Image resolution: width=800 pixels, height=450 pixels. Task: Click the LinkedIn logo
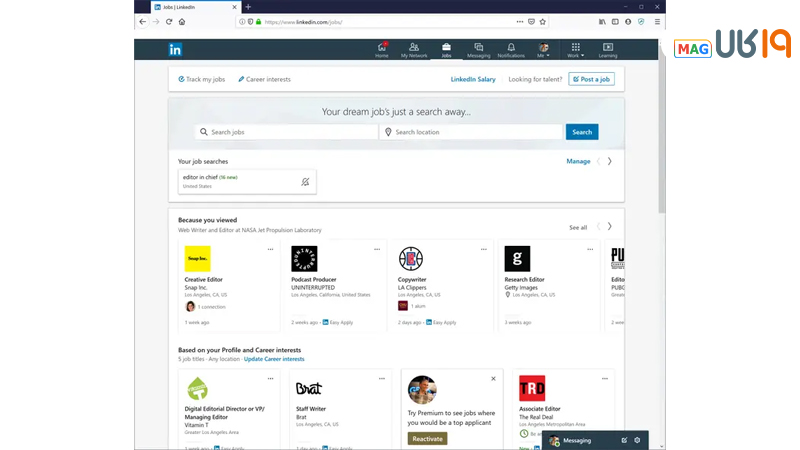(x=175, y=50)
